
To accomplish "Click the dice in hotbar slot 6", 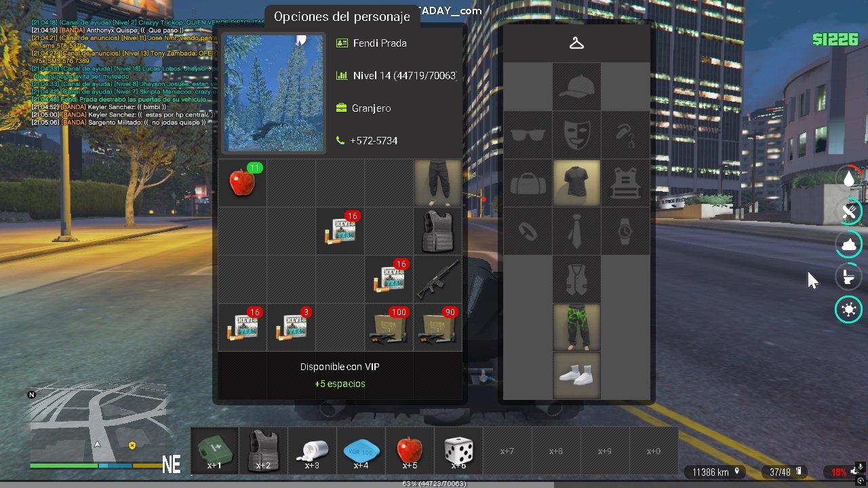I will click(x=458, y=450).
